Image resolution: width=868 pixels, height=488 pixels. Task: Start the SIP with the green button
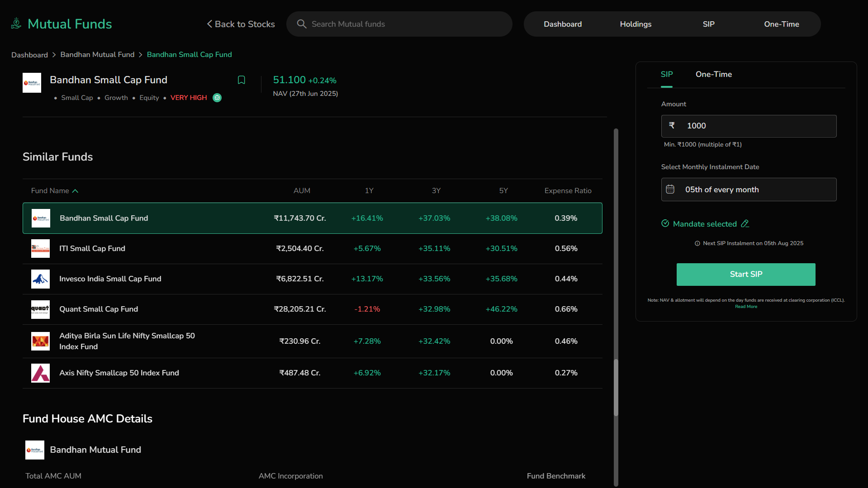click(746, 275)
